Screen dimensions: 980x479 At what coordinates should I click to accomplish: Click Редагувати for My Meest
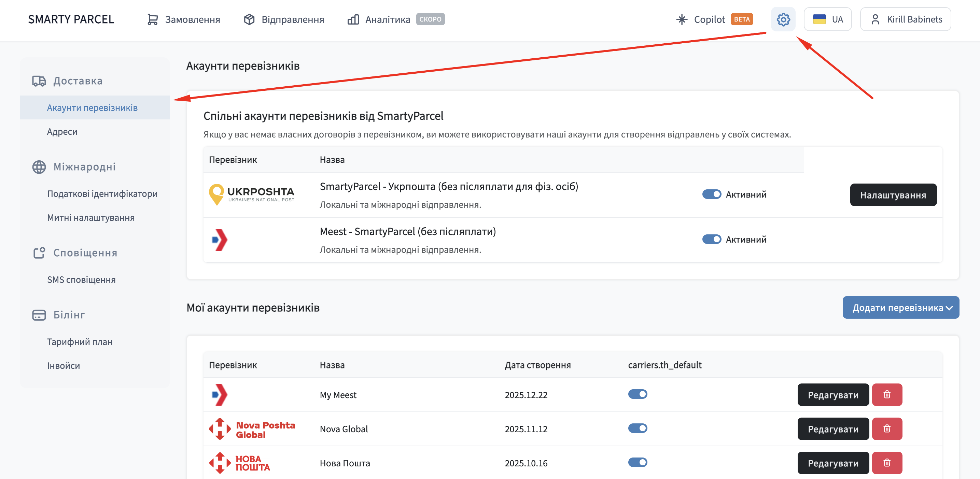pos(833,395)
